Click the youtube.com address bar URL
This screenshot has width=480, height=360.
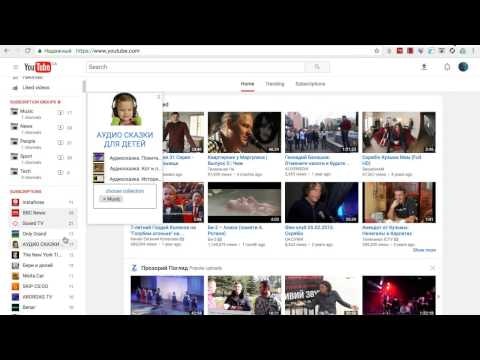pos(108,51)
